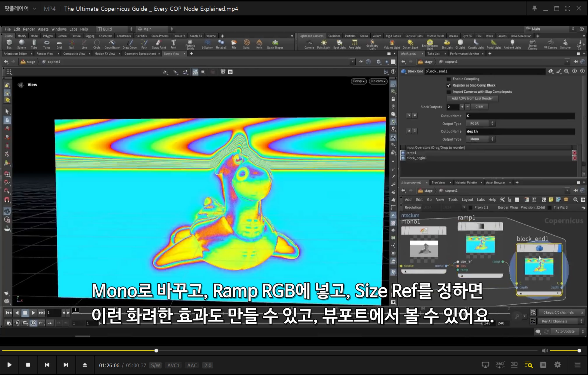This screenshot has height=375, width=588.
Task: Select the Sphere shelf tool
Action: [x=21, y=44]
